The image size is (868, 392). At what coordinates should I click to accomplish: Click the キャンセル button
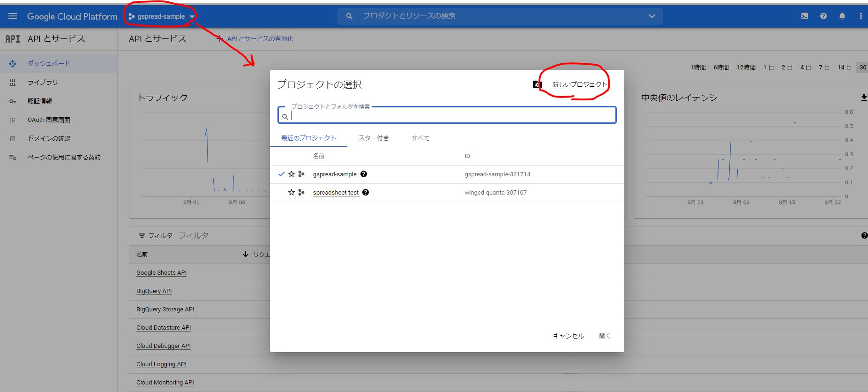pos(568,336)
